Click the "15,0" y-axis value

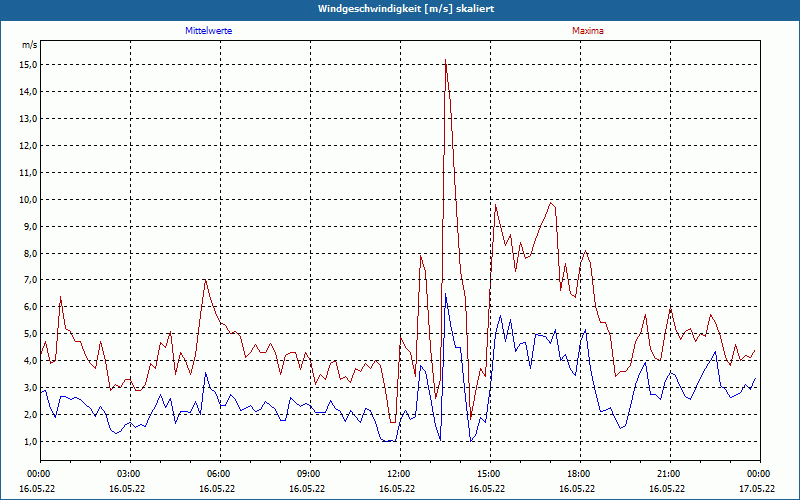(x=28, y=65)
